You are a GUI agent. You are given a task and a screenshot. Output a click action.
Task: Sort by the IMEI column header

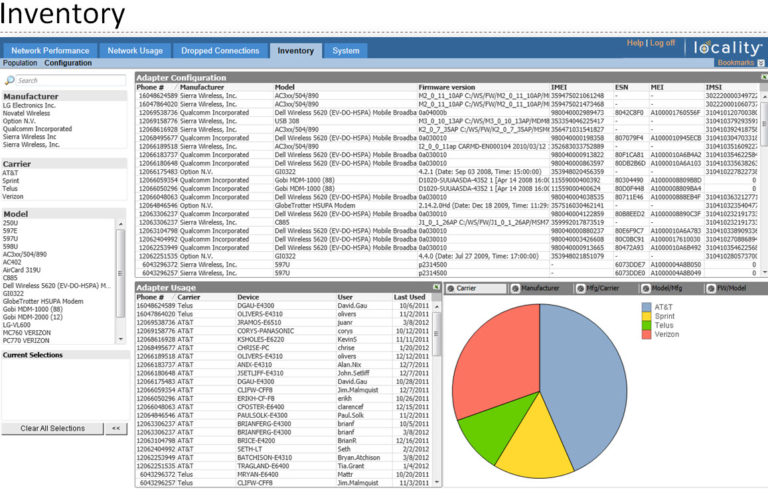[559, 87]
